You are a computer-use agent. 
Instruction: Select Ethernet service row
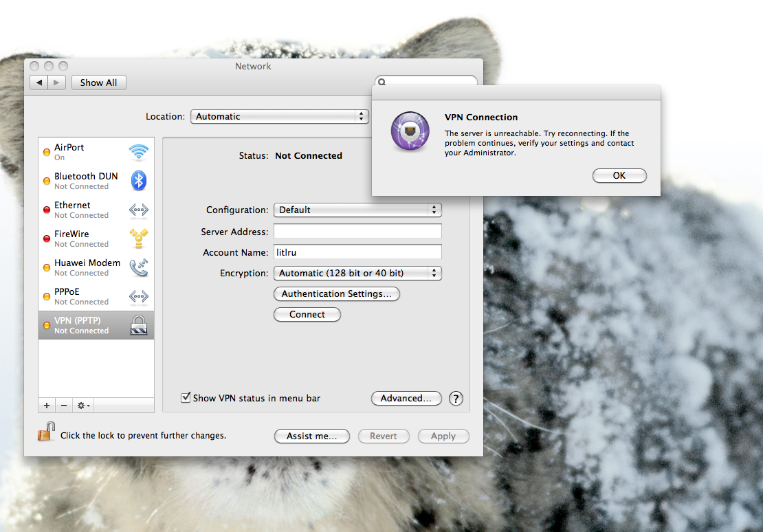[x=96, y=210]
